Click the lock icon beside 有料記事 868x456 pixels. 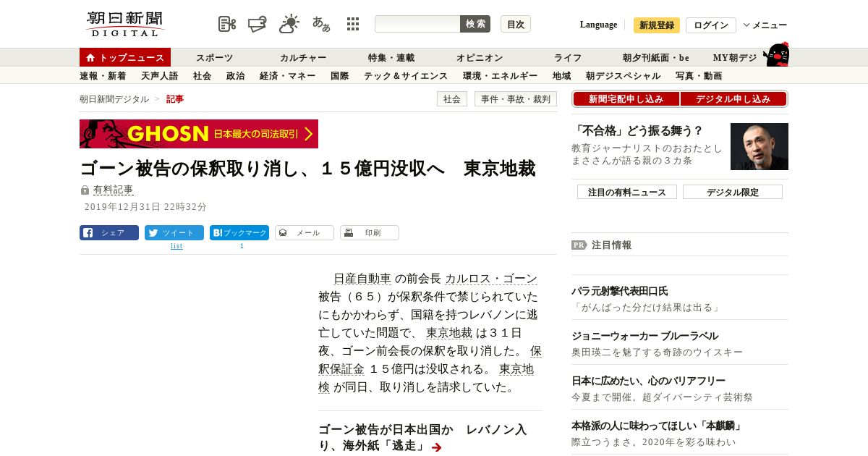(x=85, y=190)
